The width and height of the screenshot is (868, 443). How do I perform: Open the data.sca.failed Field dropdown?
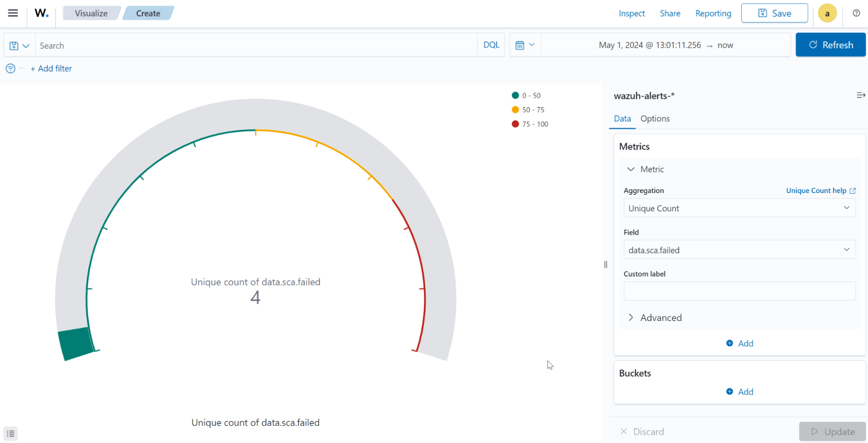click(739, 249)
